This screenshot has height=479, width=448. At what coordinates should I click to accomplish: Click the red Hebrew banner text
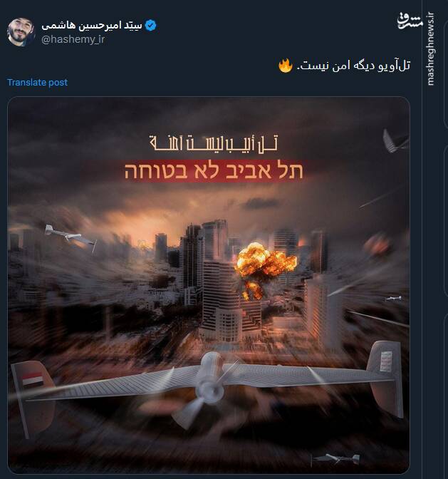coord(214,171)
